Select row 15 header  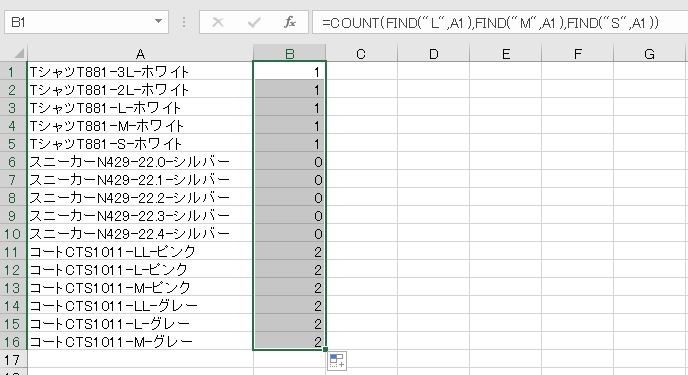coord(13,323)
